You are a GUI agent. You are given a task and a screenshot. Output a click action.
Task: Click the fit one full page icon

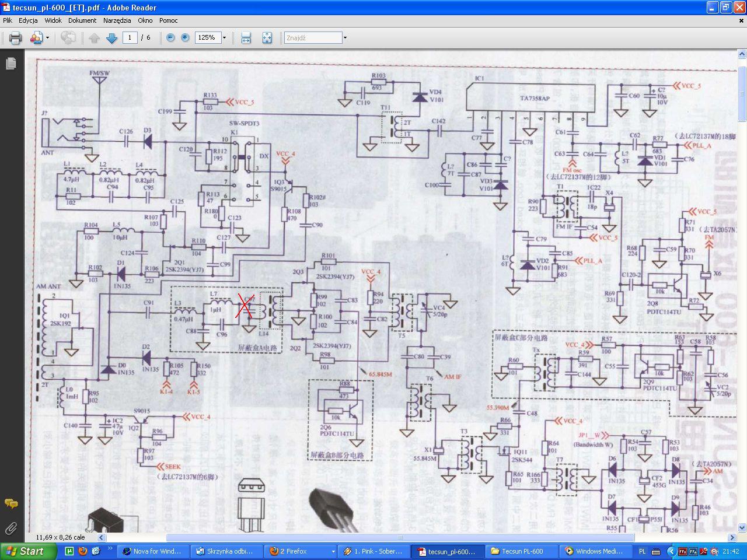click(x=267, y=38)
